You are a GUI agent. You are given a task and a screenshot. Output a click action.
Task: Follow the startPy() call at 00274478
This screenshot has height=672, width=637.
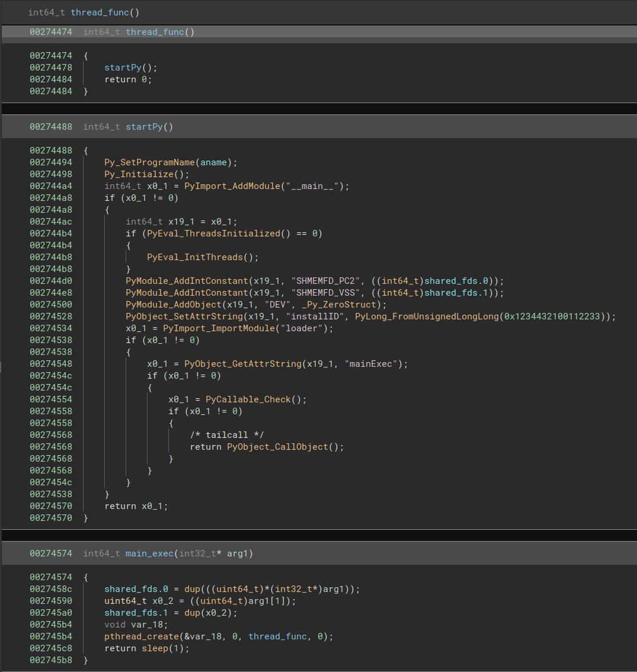tap(123, 68)
